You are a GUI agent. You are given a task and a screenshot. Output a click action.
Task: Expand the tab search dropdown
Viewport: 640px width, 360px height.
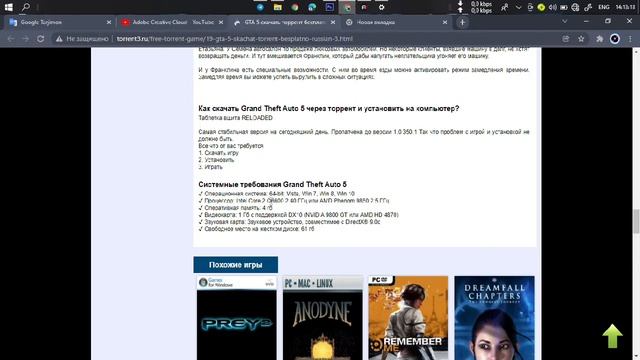point(564,22)
